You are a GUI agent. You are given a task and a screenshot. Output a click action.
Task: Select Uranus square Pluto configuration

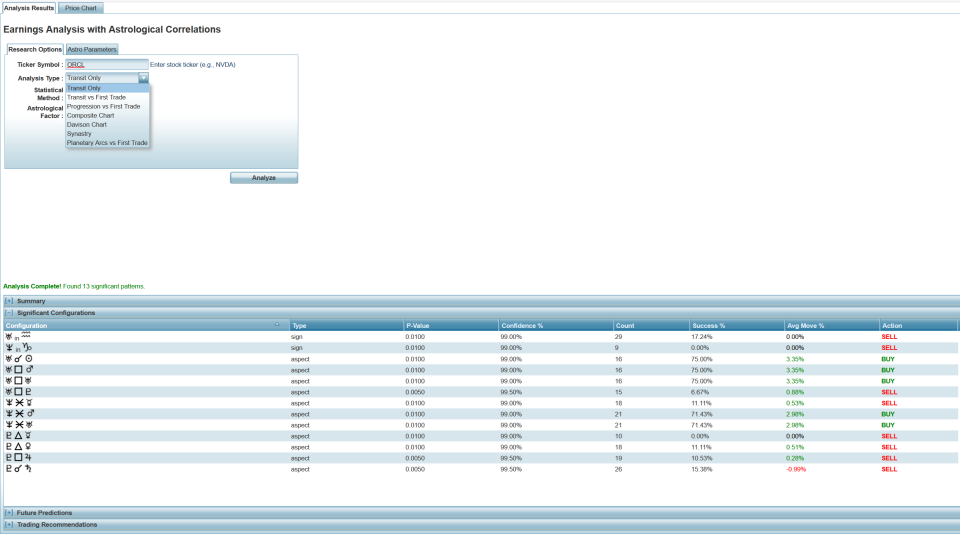click(480, 392)
